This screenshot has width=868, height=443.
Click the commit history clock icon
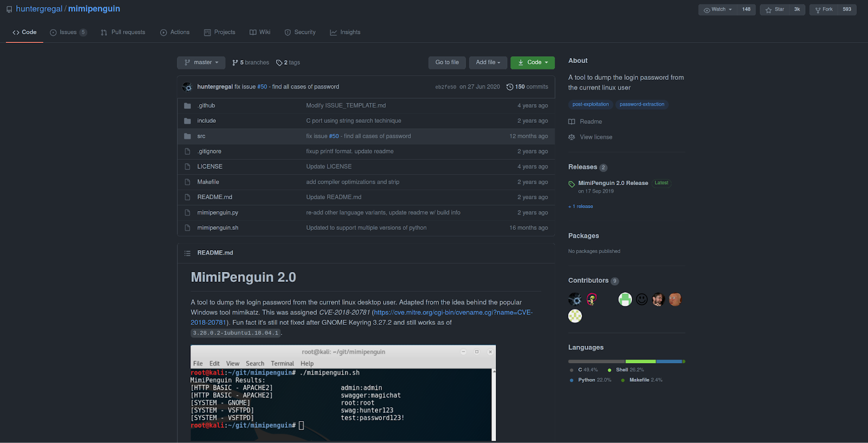click(509, 87)
